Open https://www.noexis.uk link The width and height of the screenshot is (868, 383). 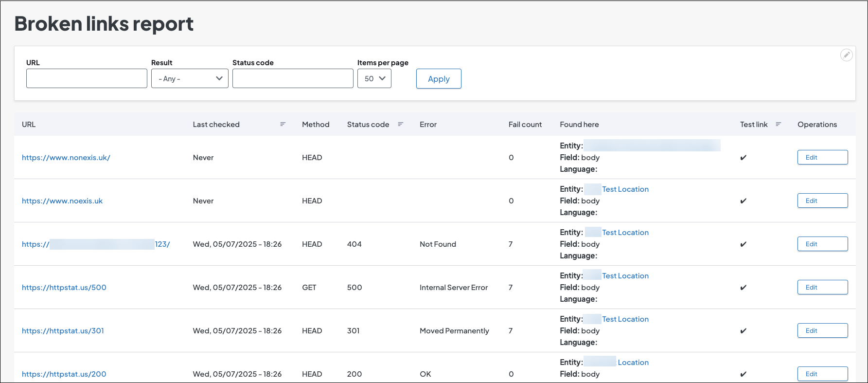tap(62, 201)
